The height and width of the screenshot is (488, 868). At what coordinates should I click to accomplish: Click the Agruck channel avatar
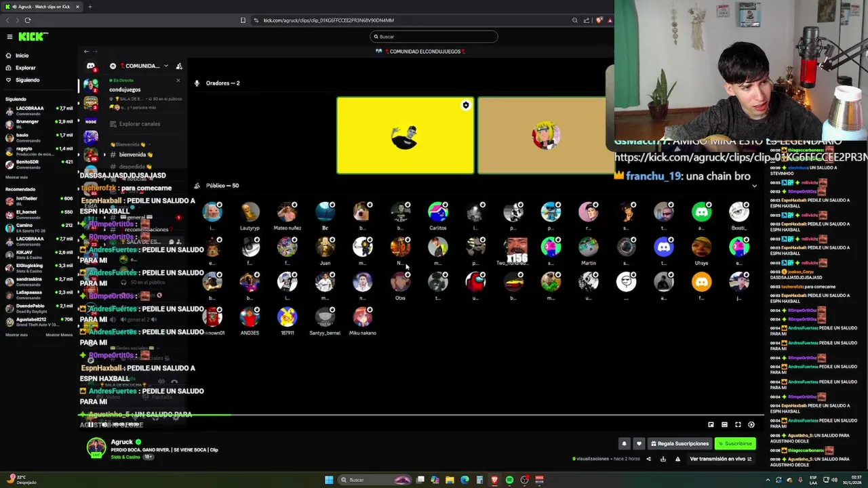pyautogui.click(x=96, y=448)
